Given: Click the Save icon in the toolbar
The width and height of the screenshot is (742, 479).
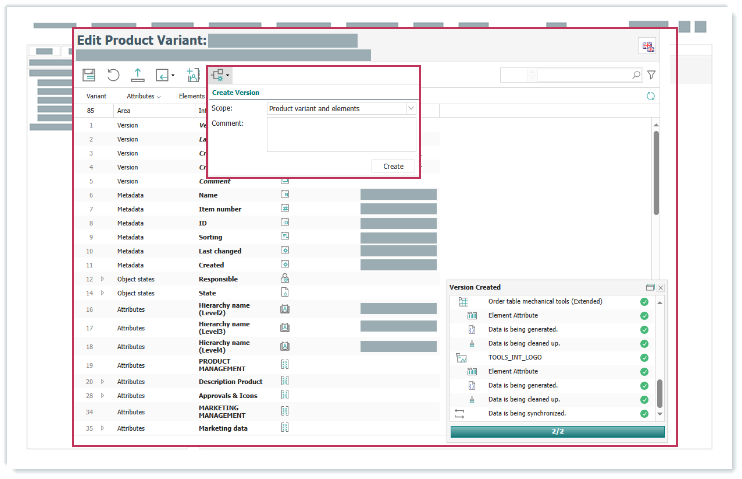Looking at the screenshot, I should [x=89, y=75].
